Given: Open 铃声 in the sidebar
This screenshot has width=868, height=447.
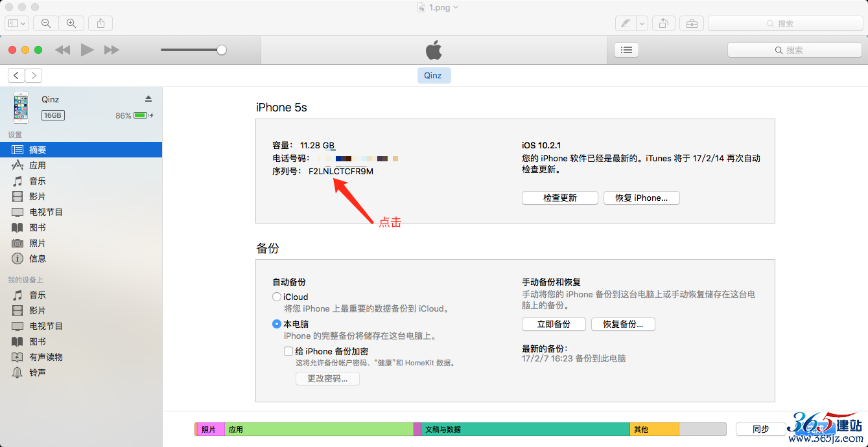Looking at the screenshot, I should 81,372.
